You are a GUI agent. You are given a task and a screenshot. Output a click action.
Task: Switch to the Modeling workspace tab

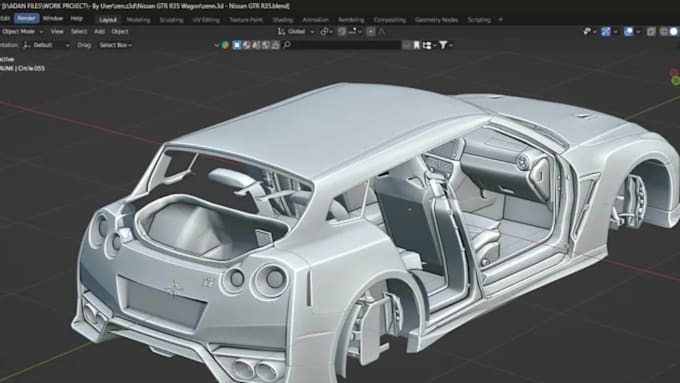(x=138, y=20)
